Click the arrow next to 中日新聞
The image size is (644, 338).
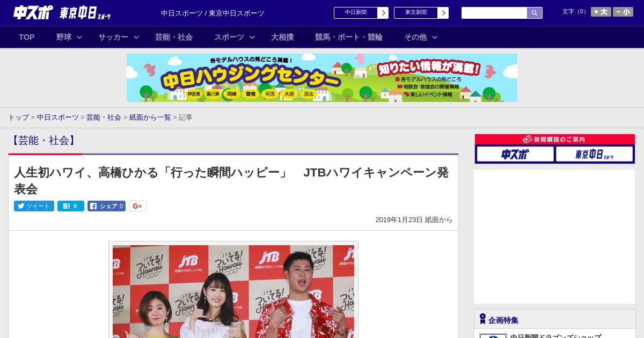pyautogui.click(x=383, y=13)
